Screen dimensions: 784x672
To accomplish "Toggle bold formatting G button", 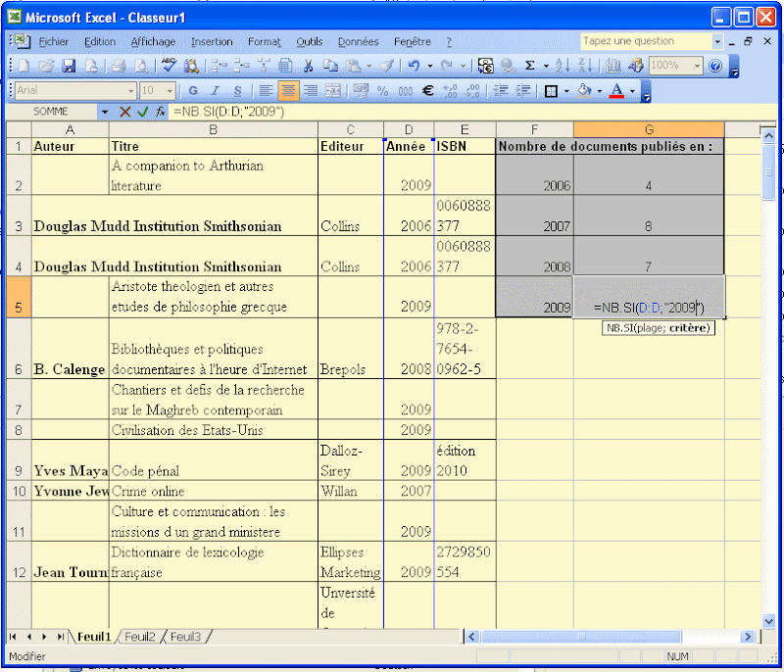I will (192, 91).
